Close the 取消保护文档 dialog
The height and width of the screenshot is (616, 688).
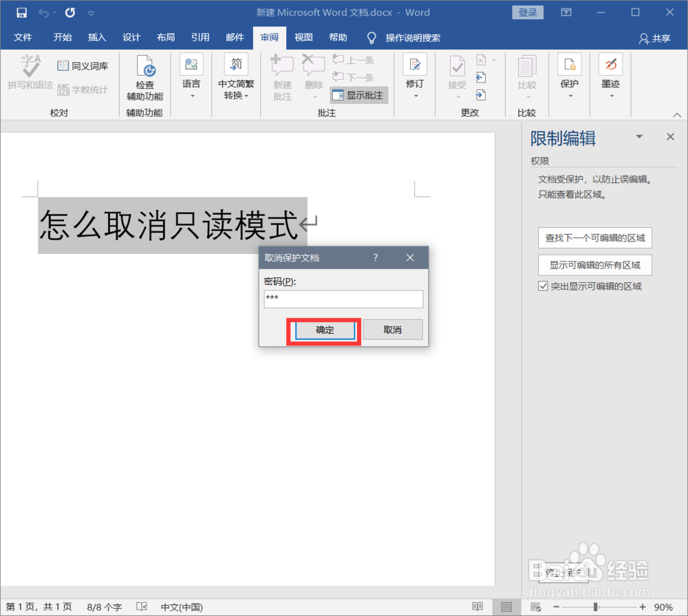tap(410, 257)
